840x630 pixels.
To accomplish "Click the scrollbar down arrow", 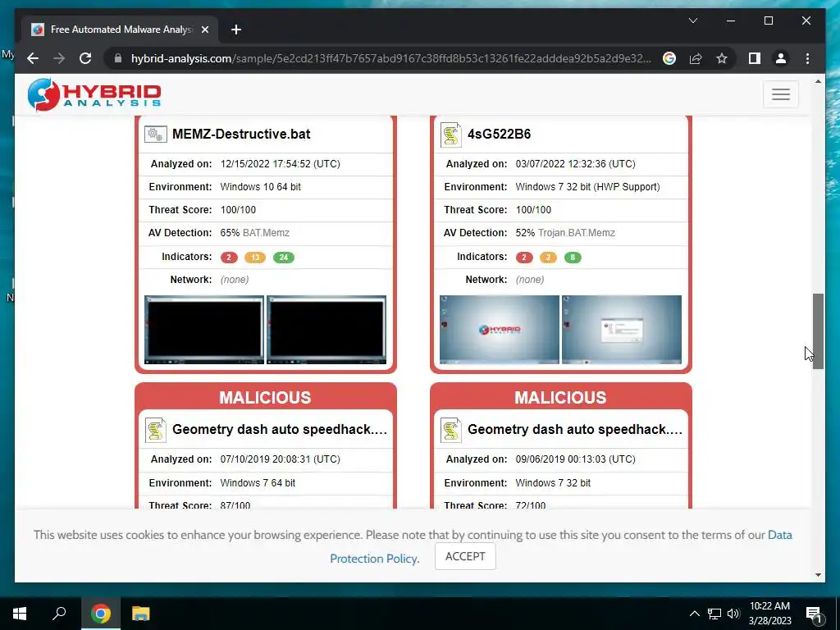I will (818, 575).
